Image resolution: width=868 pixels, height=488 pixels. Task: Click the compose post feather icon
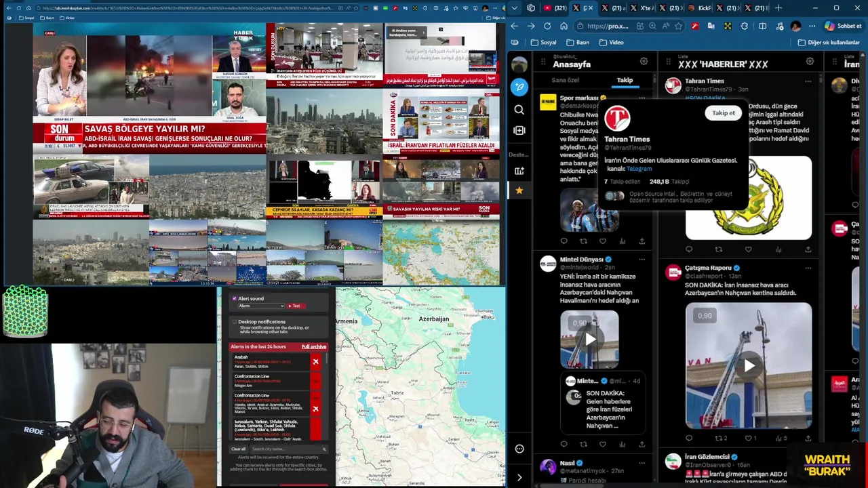pos(519,87)
